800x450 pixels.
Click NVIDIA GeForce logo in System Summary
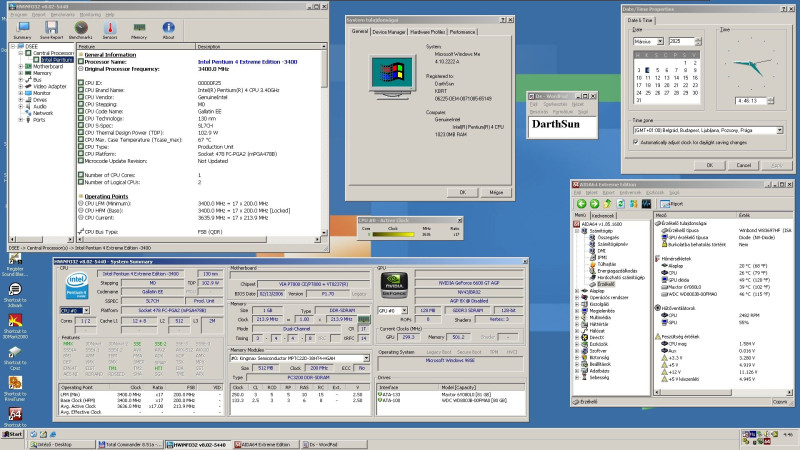394,286
